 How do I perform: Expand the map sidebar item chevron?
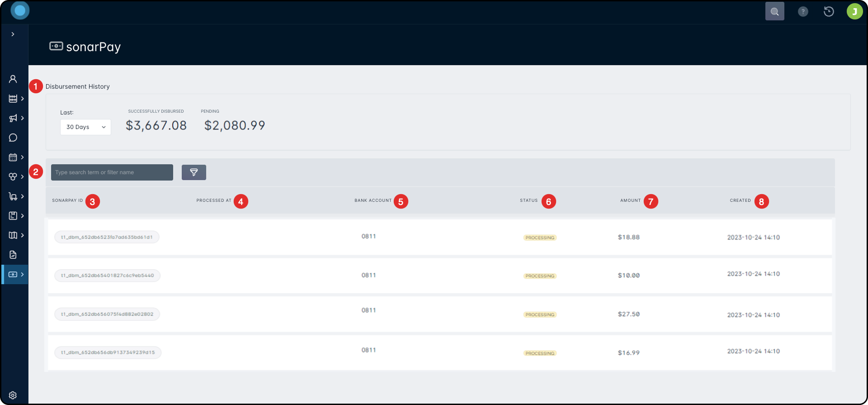pos(22,235)
